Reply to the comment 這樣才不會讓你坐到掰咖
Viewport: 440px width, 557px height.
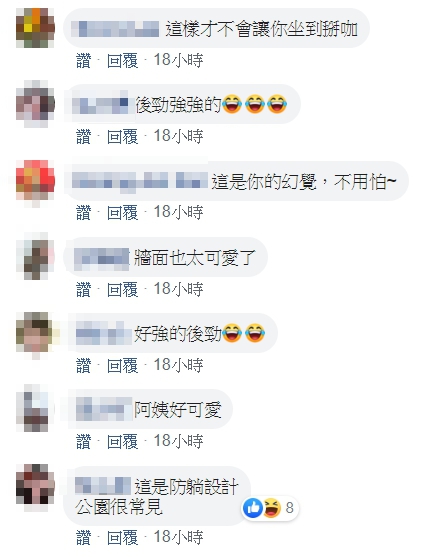pos(123,60)
